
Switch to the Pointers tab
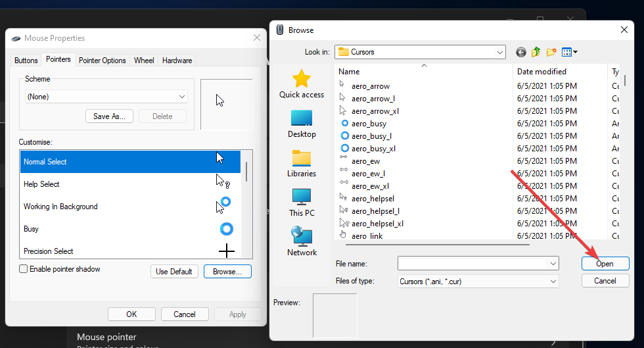pyautogui.click(x=58, y=59)
